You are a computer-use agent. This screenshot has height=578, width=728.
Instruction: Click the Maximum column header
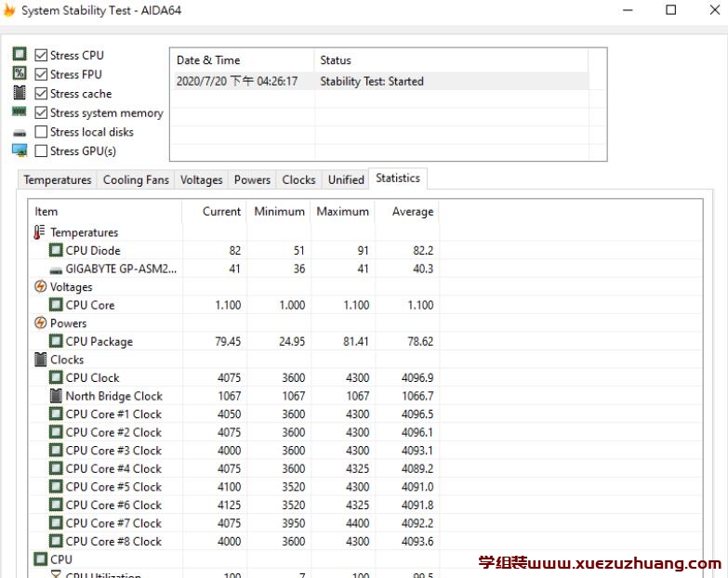tap(342, 211)
